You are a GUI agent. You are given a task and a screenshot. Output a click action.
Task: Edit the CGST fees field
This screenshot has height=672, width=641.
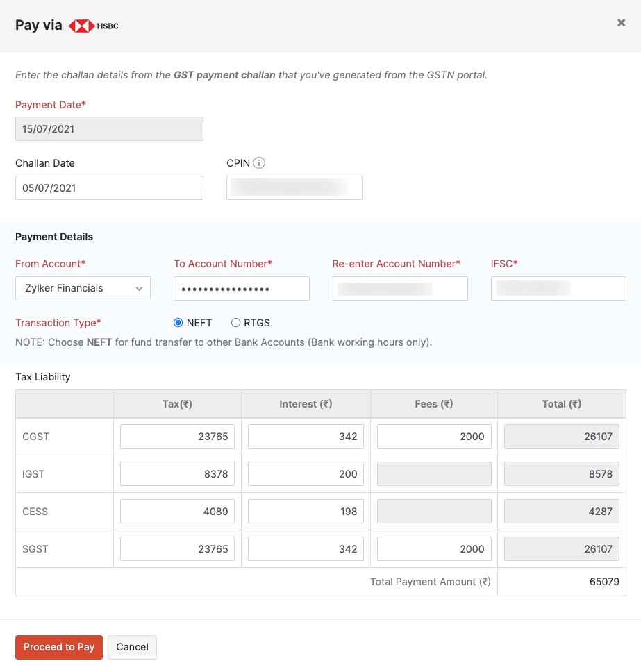pyautogui.click(x=434, y=437)
